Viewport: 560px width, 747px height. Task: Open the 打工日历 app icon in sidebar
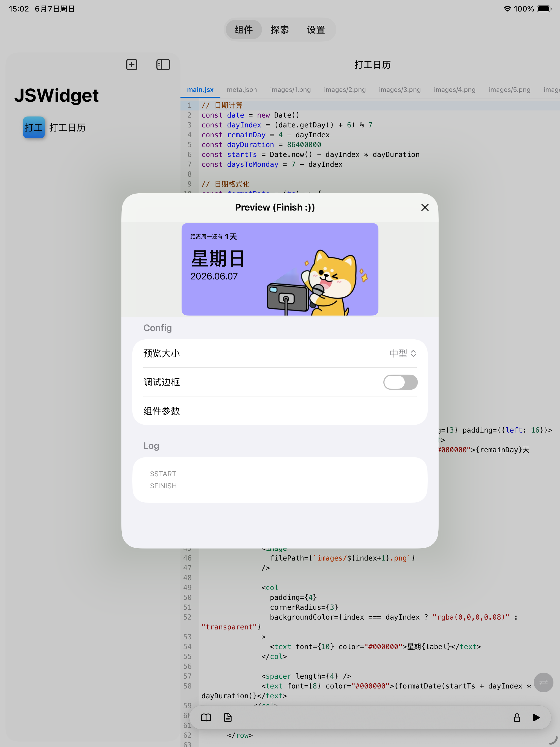tap(34, 127)
